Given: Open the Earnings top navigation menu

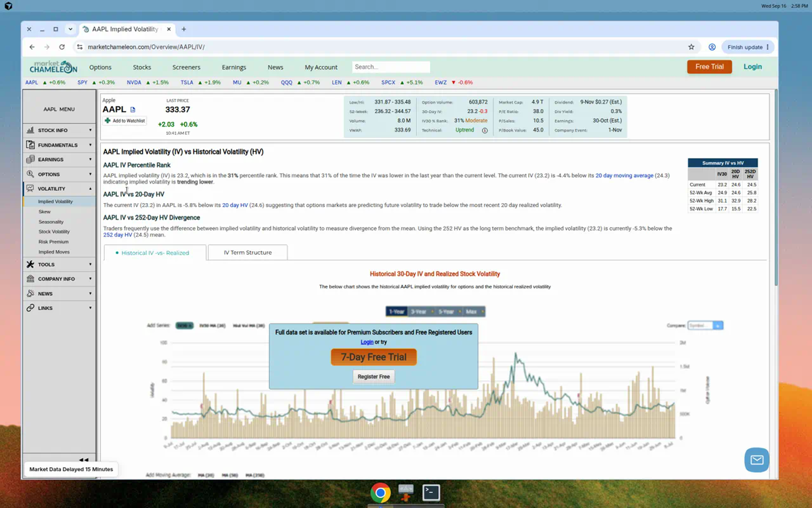Looking at the screenshot, I should click(234, 67).
